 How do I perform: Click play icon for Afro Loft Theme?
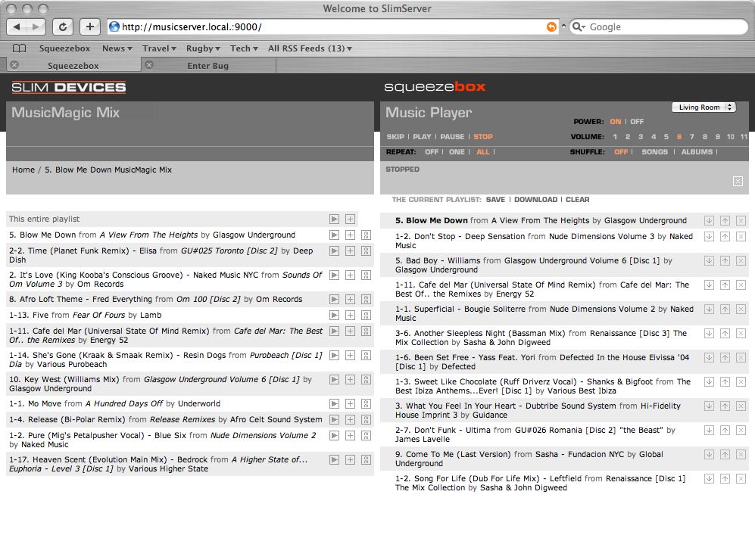334,300
